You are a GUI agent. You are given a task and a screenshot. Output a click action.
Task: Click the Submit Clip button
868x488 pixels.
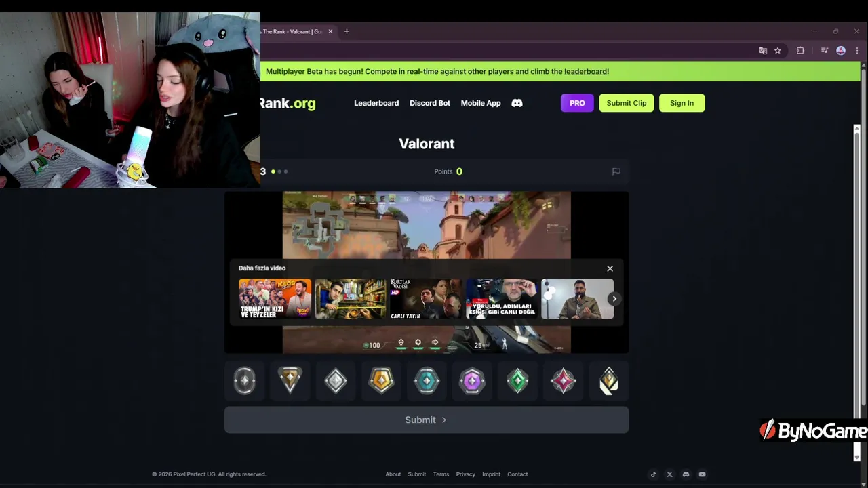coord(627,103)
